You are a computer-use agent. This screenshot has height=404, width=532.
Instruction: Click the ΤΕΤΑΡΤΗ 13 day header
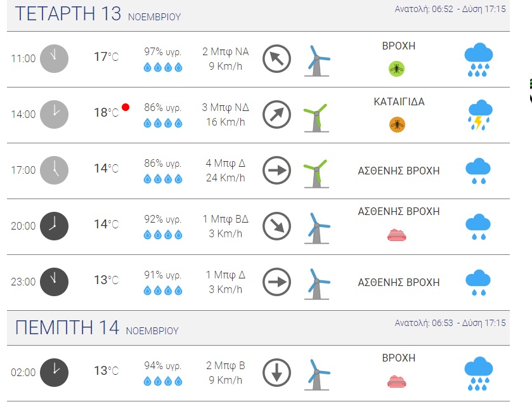pos(68,14)
